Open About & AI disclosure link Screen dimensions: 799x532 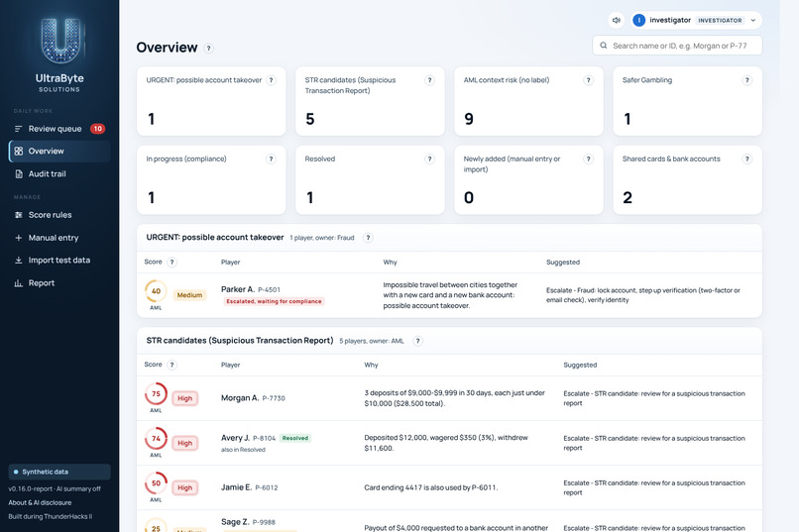40,502
